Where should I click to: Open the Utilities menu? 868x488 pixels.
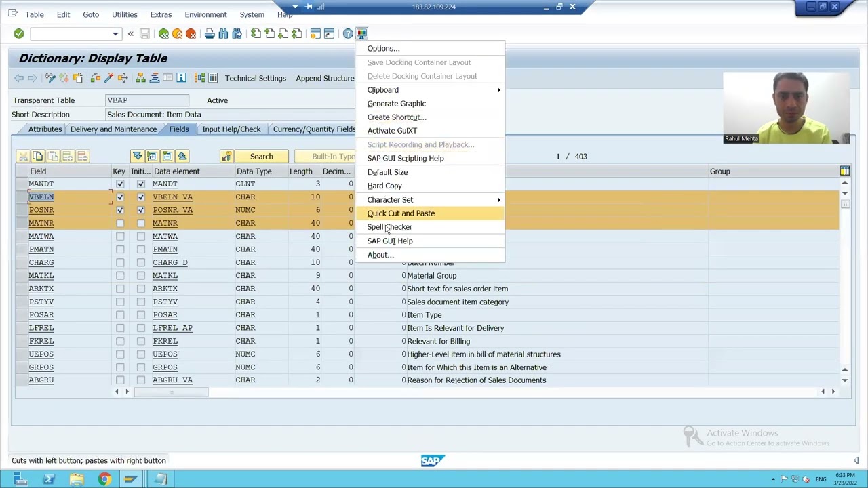124,14
